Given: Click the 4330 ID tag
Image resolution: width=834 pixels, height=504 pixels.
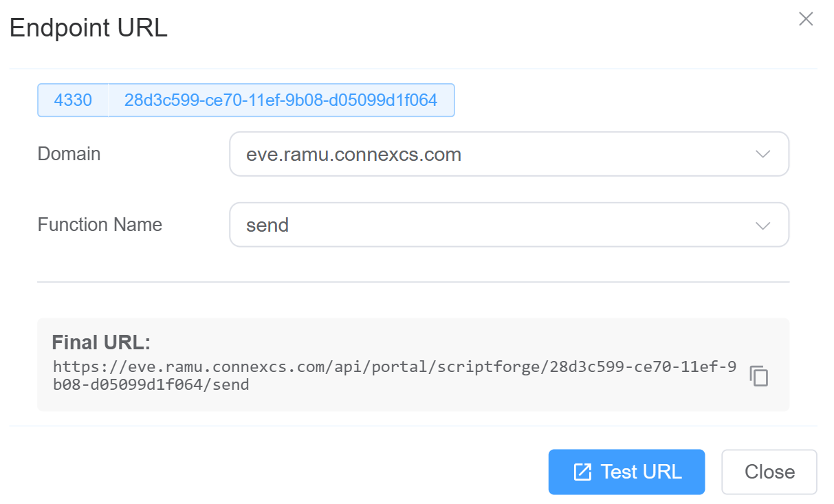Looking at the screenshot, I should point(73,100).
